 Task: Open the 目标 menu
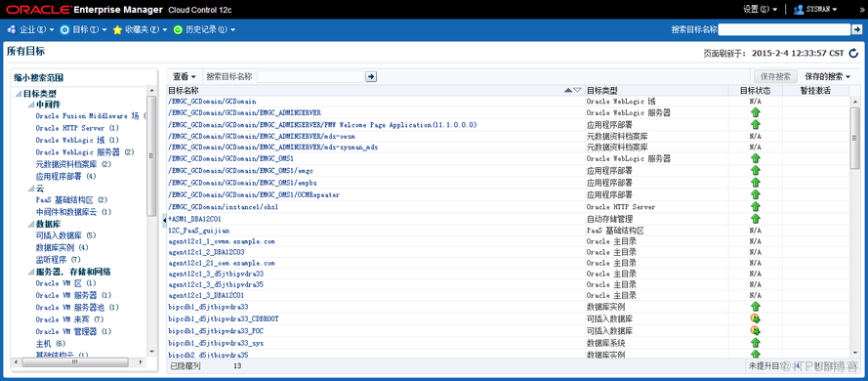tap(84, 30)
